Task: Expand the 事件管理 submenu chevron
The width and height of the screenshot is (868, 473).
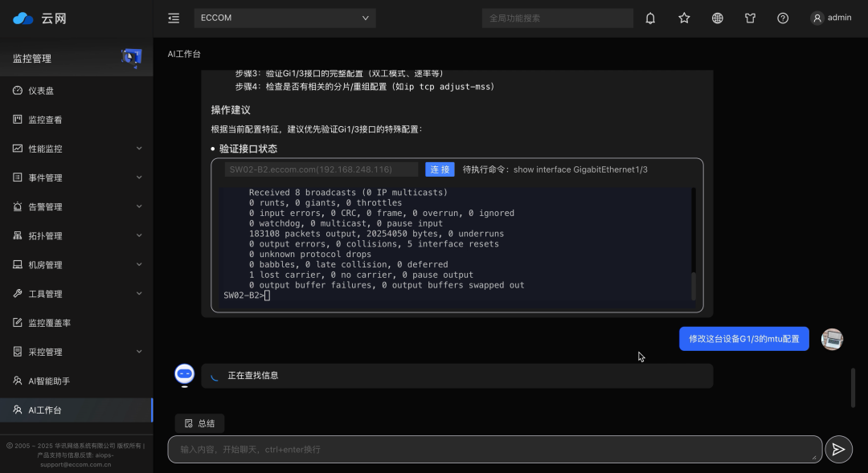Action: pos(139,177)
